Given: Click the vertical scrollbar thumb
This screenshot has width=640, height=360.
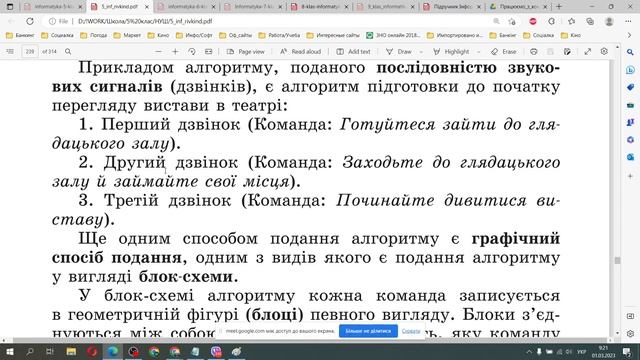Looking at the screenshot, I should click(617, 260).
